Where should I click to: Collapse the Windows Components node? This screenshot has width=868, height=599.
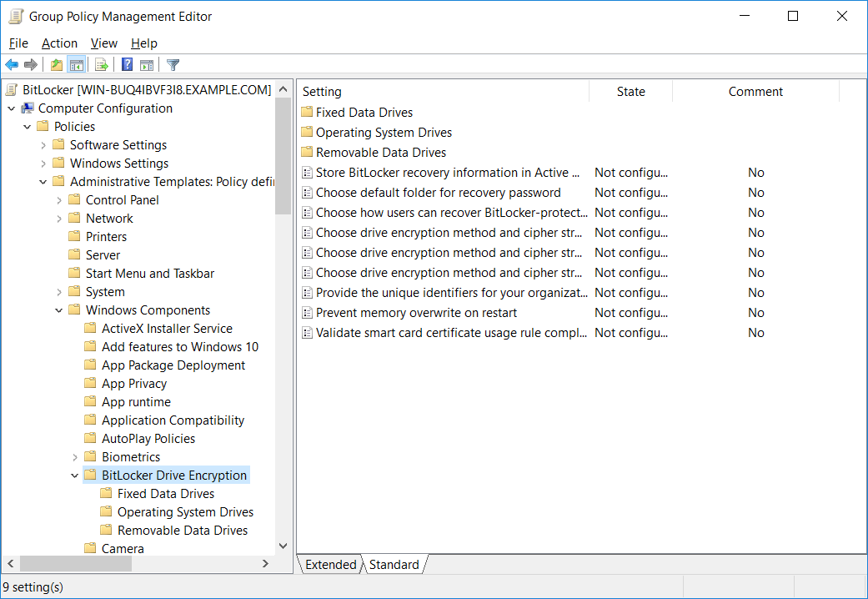click(58, 310)
